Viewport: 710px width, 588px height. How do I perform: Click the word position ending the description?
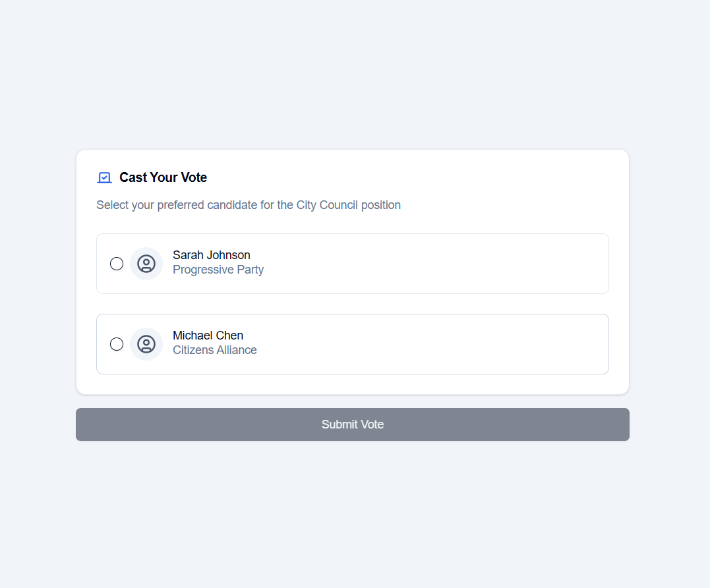380,205
